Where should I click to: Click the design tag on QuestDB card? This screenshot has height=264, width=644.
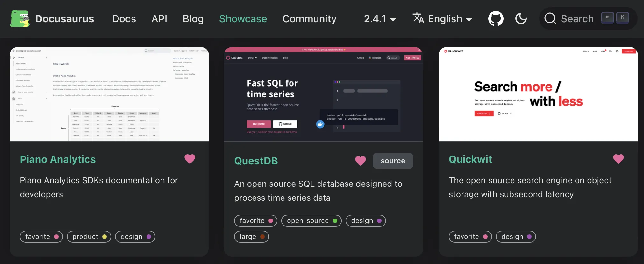366,221
